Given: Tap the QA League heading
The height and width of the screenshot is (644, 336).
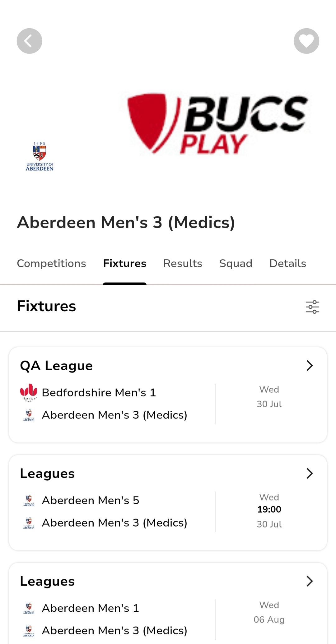Looking at the screenshot, I should pyautogui.click(x=56, y=366).
